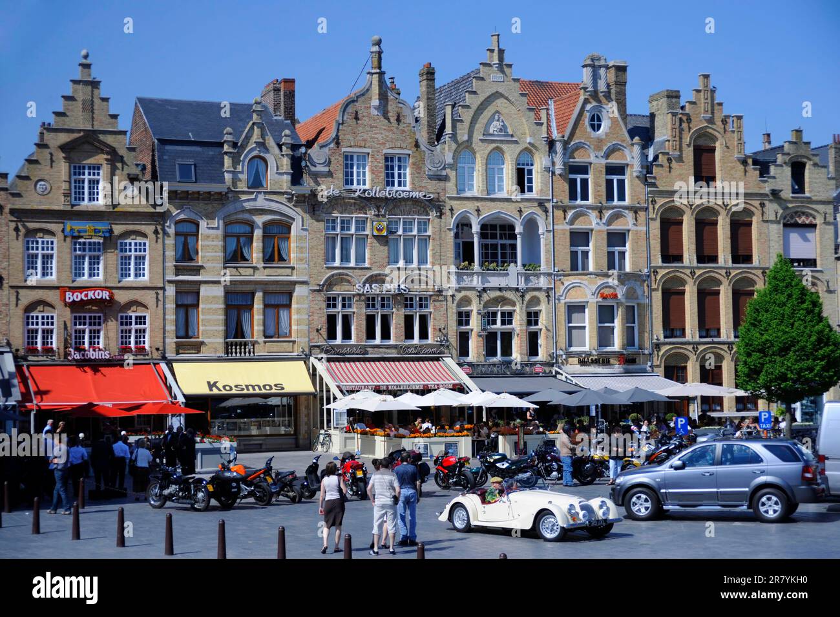Click the Jacobins sign above red awning
This screenshot has height=617, width=840.
click(89, 353)
